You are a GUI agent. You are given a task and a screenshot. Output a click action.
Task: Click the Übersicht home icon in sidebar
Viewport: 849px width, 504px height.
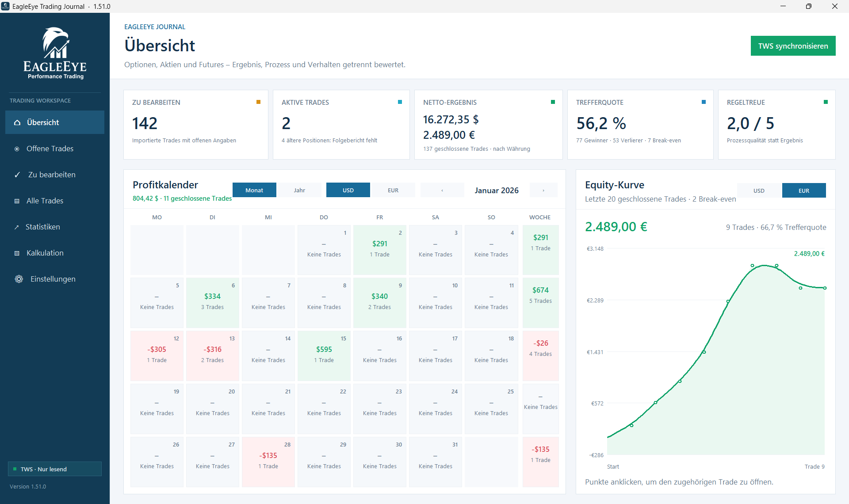(17, 122)
